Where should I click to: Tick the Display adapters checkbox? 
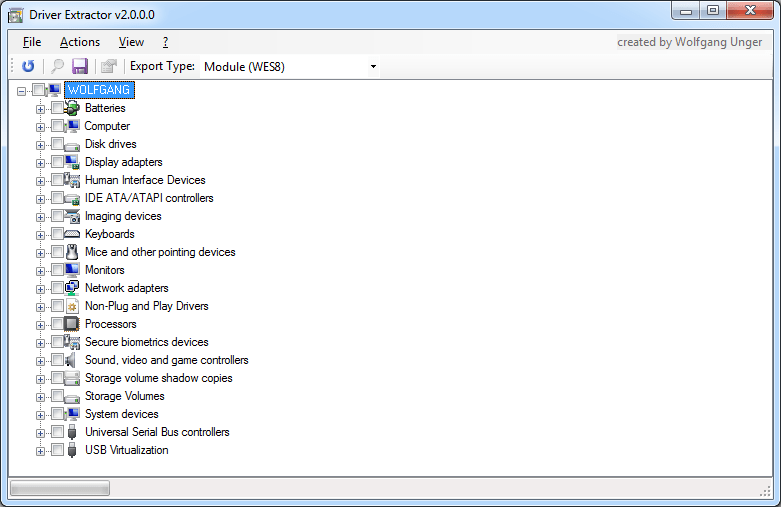click(57, 162)
